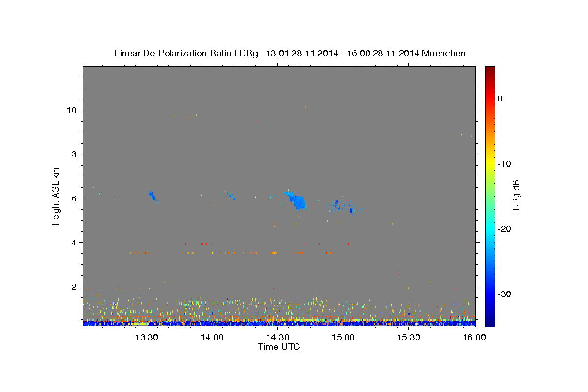This screenshot has height=392, width=588.
Task: Select the 16:00 time tick label
Action: [474, 337]
